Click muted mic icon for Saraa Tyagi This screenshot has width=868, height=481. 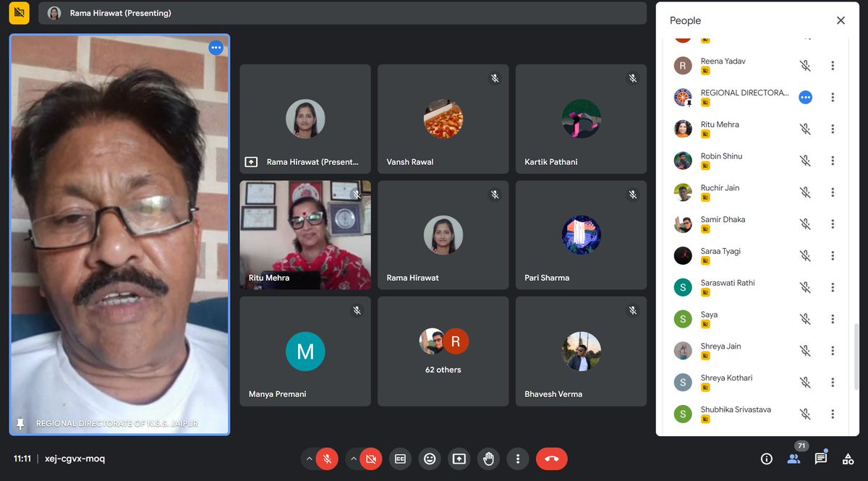point(805,255)
